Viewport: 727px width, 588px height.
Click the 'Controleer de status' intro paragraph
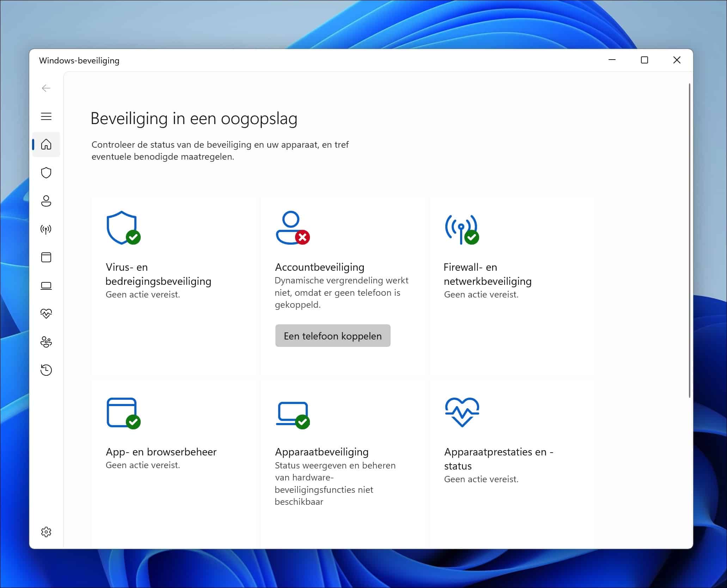(x=220, y=151)
